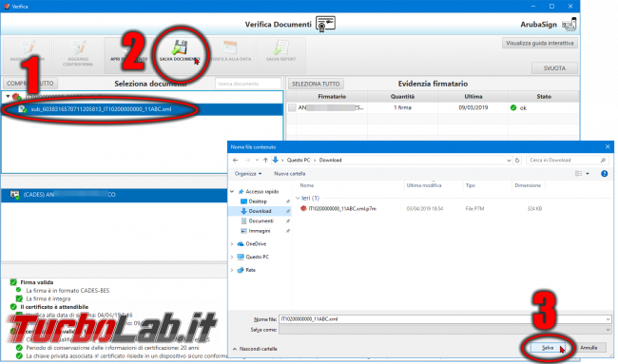The image size is (618, 364).
Task: Select the (CADES) signature row
Action: 114,195
